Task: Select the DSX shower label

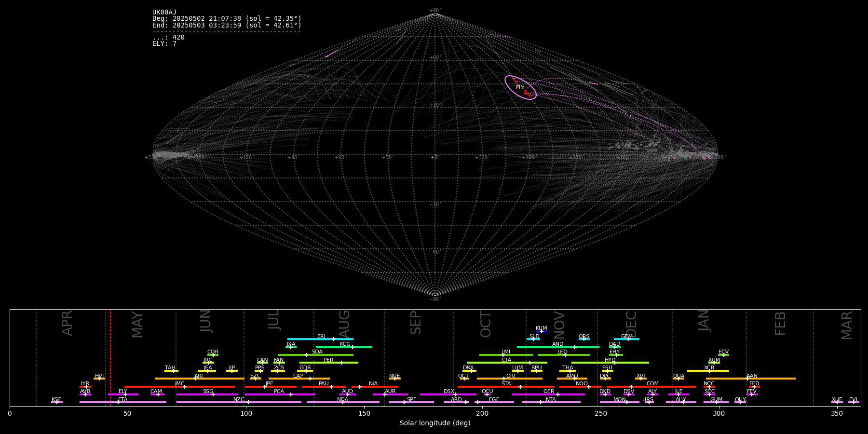Action: click(449, 391)
